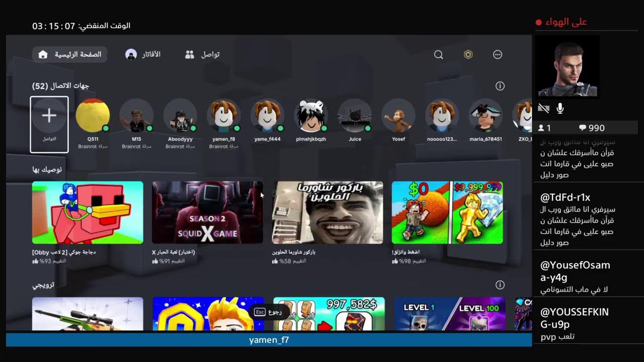Click the نوصيك بها section heading
The height and width of the screenshot is (362, 644).
[47, 169]
